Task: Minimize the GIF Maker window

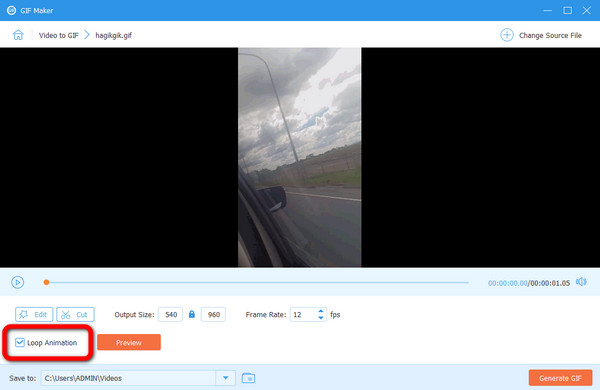Action: pos(548,10)
